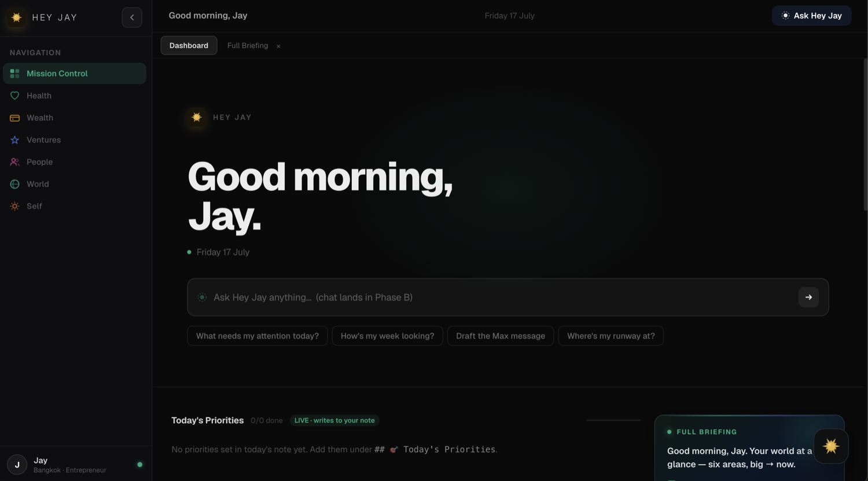Screen dimensions: 868x481
Task: Choose 'Where's my runway at?' suggestion
Action: (x=611, y=336)
